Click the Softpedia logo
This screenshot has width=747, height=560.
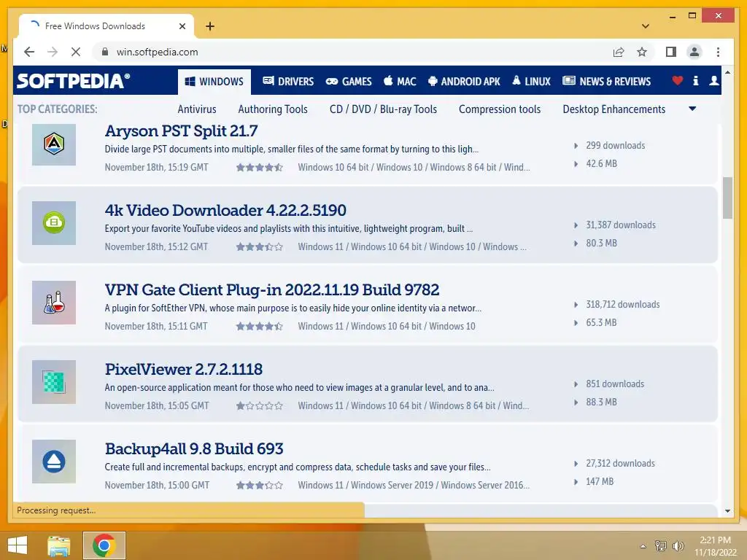click(x=74, y=81)
